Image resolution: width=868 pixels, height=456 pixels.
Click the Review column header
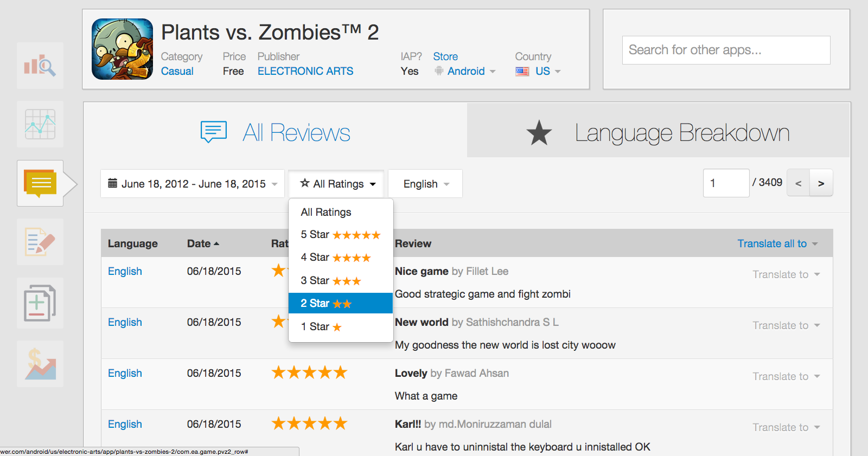tap(413, 243)
